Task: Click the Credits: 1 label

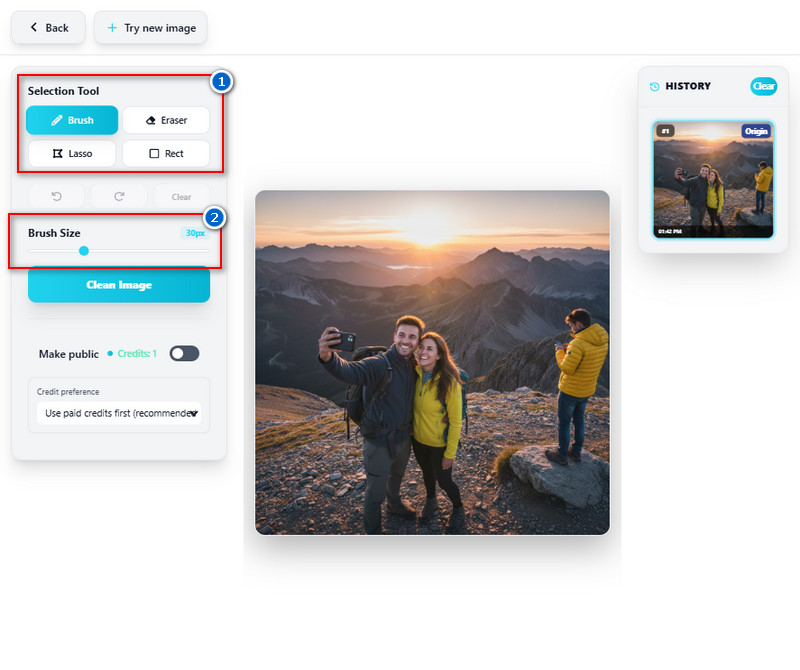Action: coord(137,354)
